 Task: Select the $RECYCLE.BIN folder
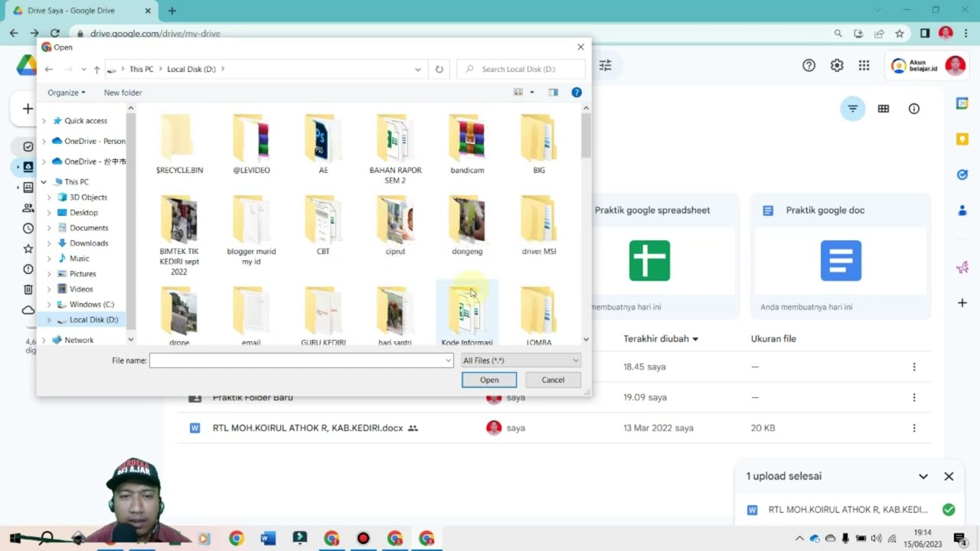click(179, 145)
